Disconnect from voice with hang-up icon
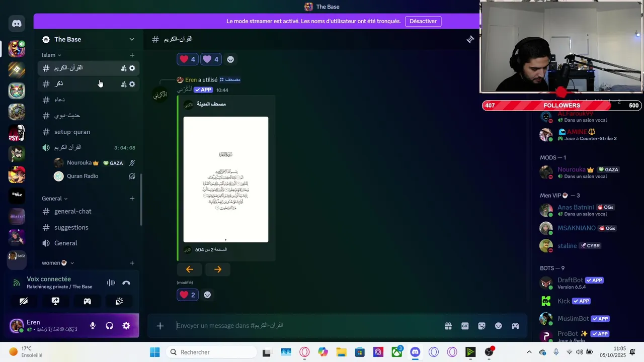This screenshot has width=644, height=362. (x=126, y=283)
